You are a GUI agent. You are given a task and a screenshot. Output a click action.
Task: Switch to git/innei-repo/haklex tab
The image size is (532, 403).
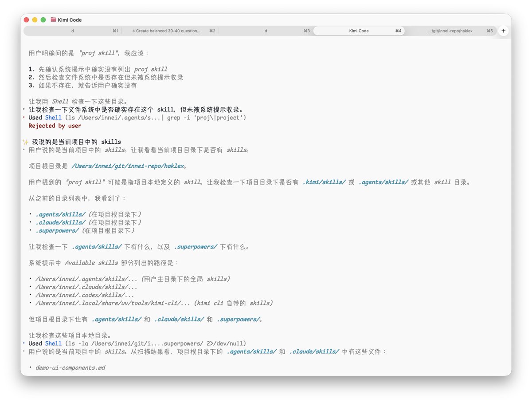(x=451, y=31)
